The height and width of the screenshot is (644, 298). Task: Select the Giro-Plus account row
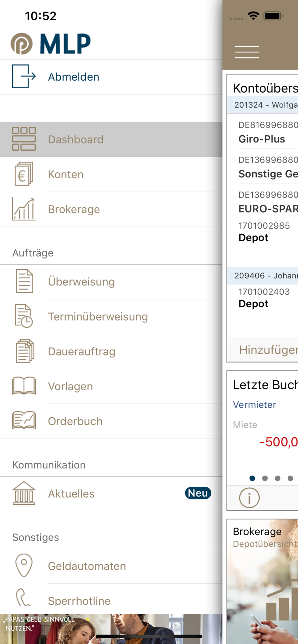tap(263, 132)
